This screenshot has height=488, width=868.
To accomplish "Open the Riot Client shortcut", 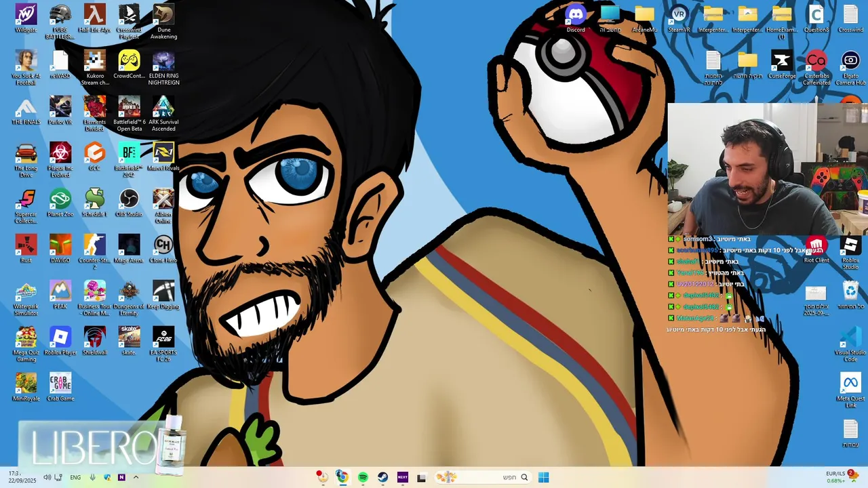I will 816,249.
